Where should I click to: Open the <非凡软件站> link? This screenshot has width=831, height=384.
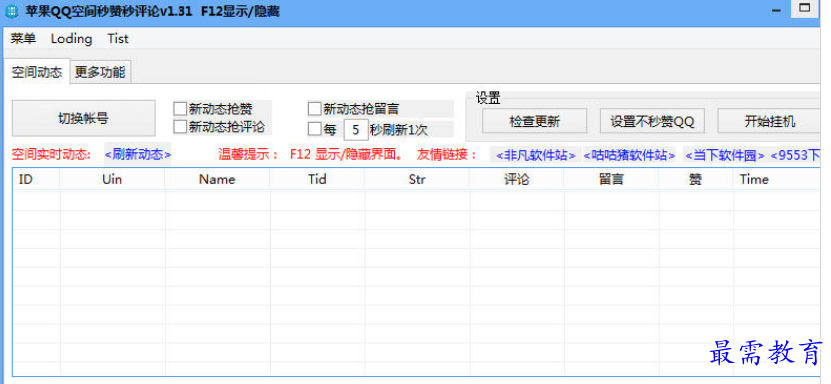coord(535,155)
